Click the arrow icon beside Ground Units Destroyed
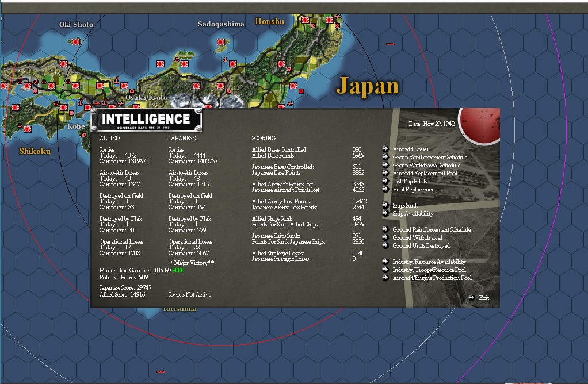 click(385, 245)
